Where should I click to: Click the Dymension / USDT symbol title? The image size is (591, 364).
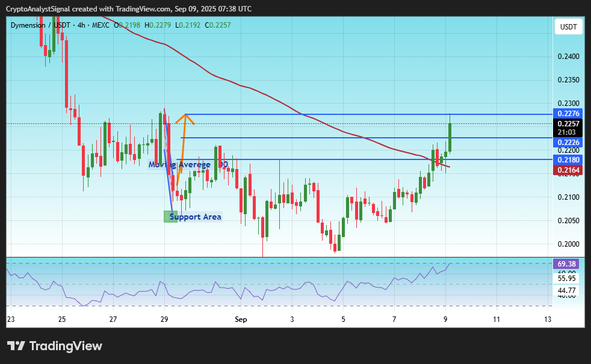40,25
